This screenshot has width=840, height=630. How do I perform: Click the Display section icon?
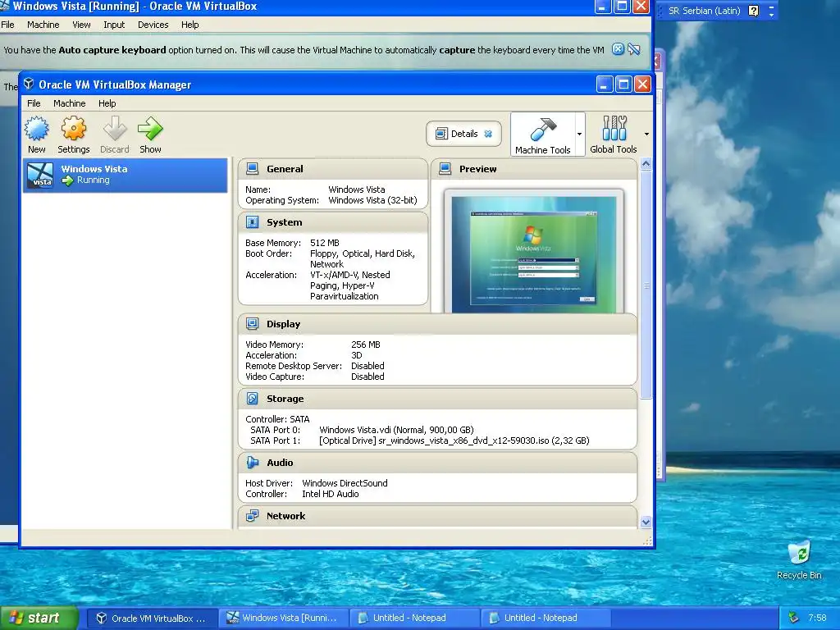tap(252, 323)
